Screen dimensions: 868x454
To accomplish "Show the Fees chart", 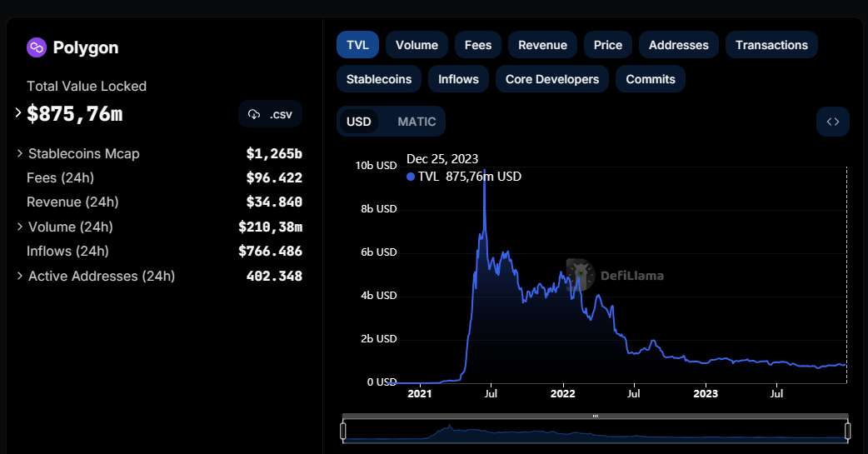I will click(477, 45).
